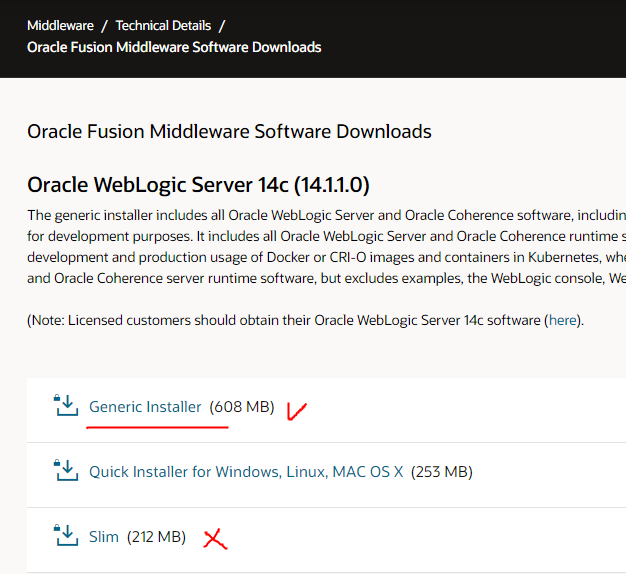The image size is (626, 574).
Task: Click the download icon beside Generic Installer
Action: point(65,406)
